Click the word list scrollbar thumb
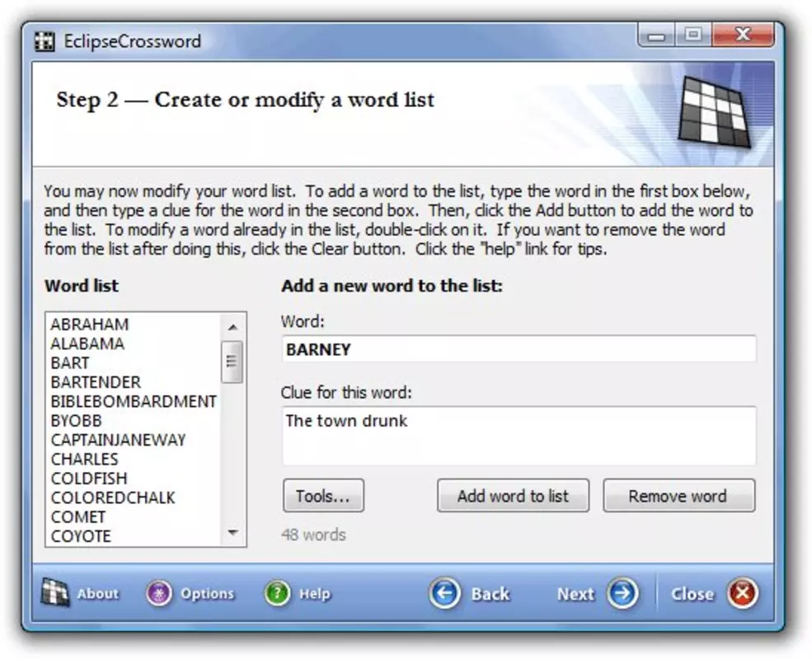Viewport: 812px width, 659px height. [x=232, y=362]
